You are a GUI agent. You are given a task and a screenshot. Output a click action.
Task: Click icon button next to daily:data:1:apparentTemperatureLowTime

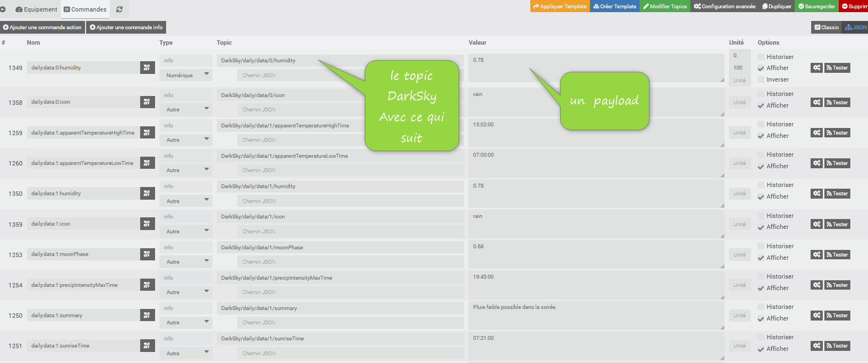(147, 163)
